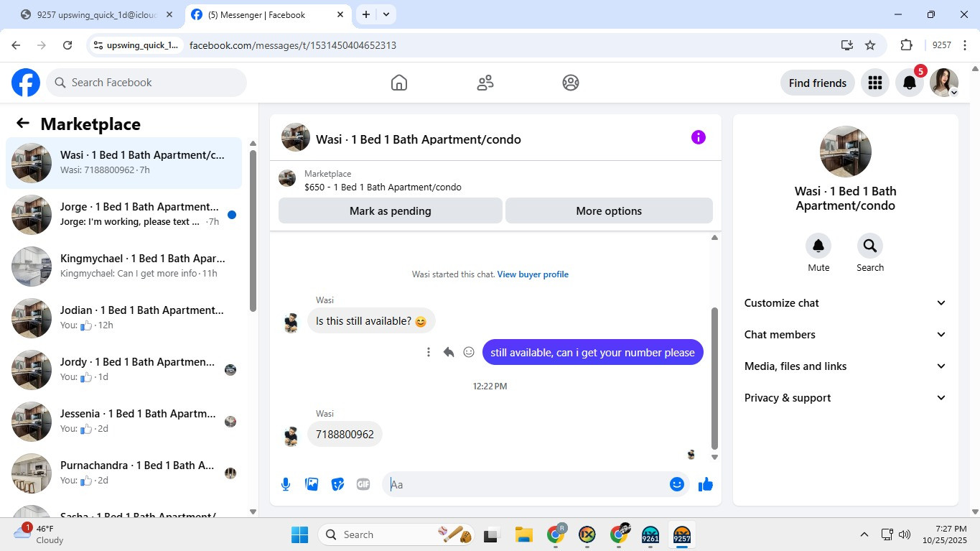The width and height of the screenshot is (980, 551).
Task: Open the notifications bell with 5 badge
Action: tap(910, 83)
